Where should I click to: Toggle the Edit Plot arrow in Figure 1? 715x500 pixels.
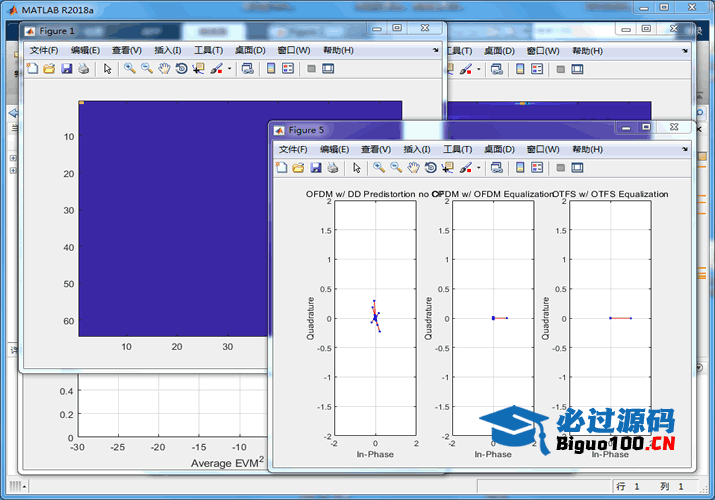click(x=108, y=69)
